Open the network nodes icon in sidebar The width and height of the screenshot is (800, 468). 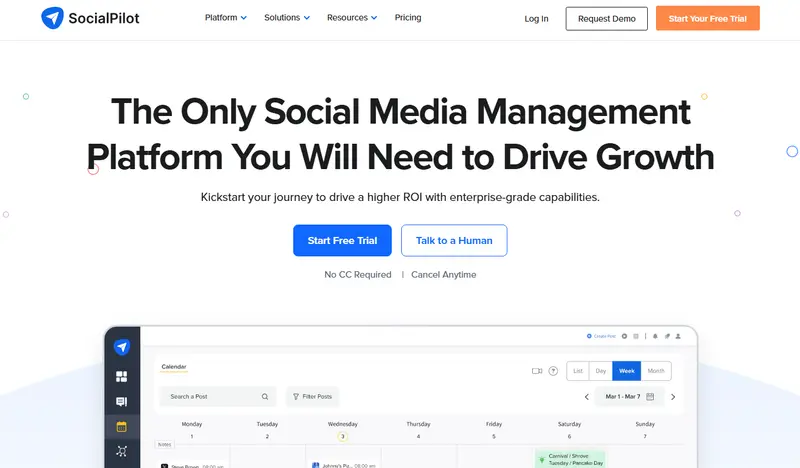pos(121,451)
